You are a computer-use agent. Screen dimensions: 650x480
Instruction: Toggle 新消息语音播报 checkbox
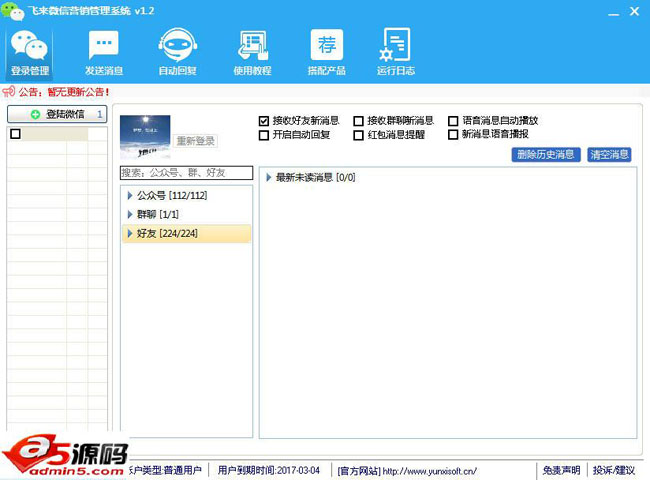click(x=453, y=135)
